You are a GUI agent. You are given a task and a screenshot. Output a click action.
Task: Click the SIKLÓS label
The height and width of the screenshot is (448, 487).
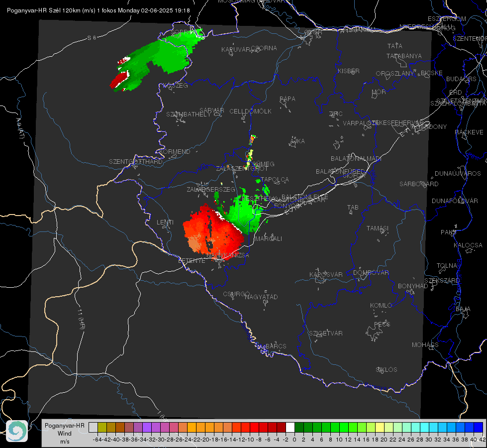[x=387, y=369]
